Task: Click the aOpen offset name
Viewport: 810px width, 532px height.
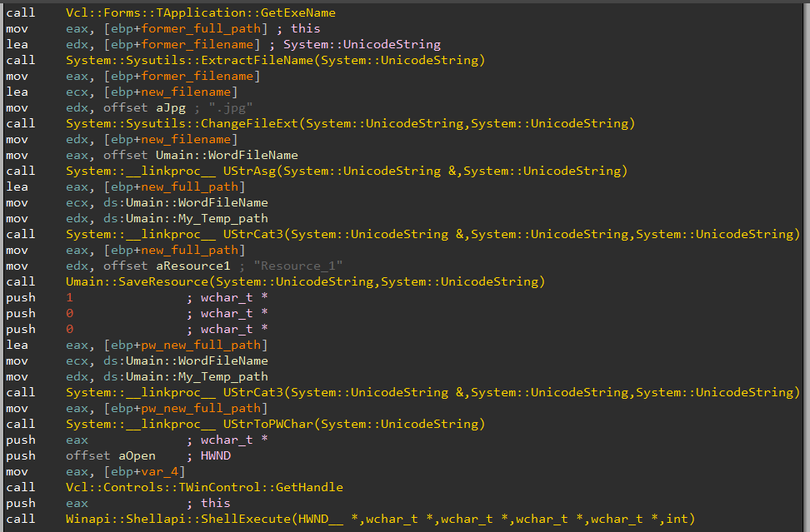Action: [x=137, y=455]
